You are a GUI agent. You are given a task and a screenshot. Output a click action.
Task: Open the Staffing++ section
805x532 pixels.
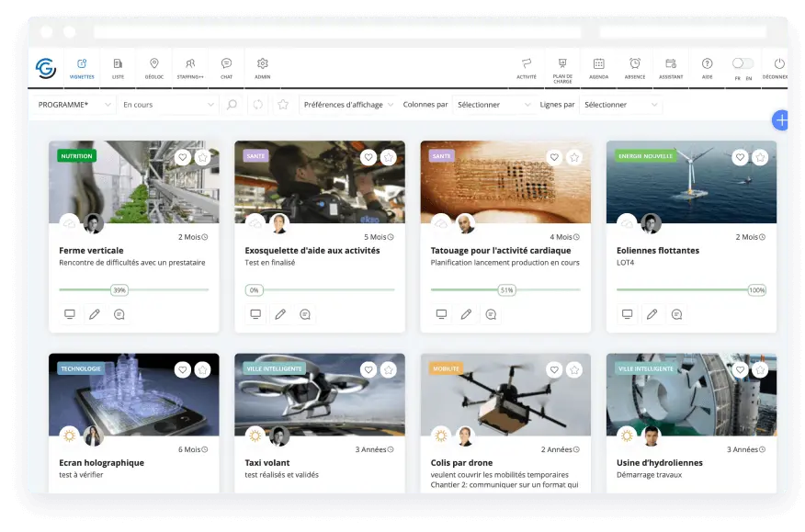tap(190, 68)
